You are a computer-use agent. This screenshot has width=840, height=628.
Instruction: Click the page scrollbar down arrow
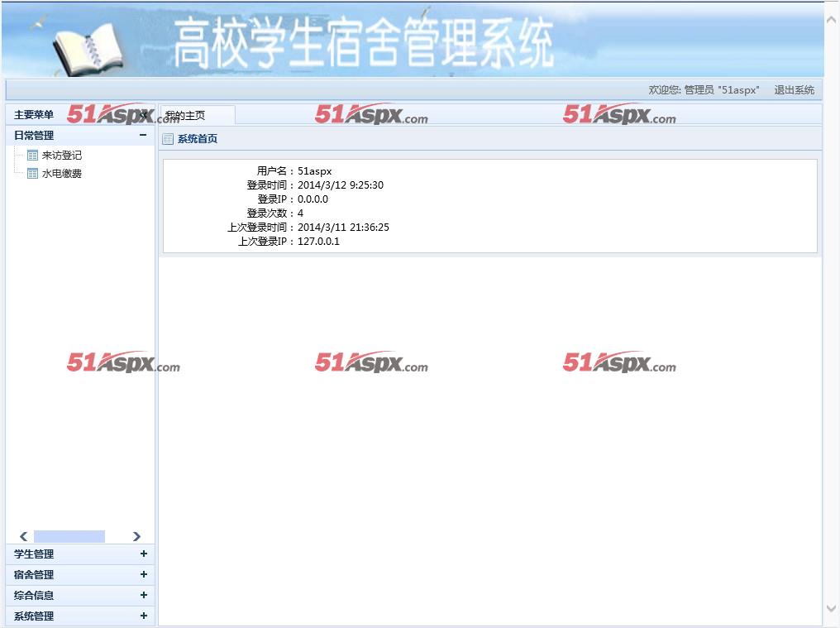(x=831, y=608)
